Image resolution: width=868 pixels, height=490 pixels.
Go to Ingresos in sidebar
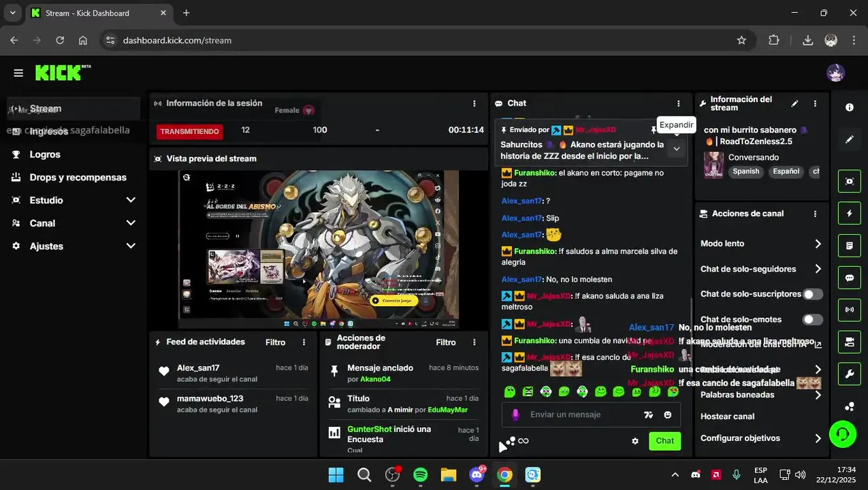[74, 131]
